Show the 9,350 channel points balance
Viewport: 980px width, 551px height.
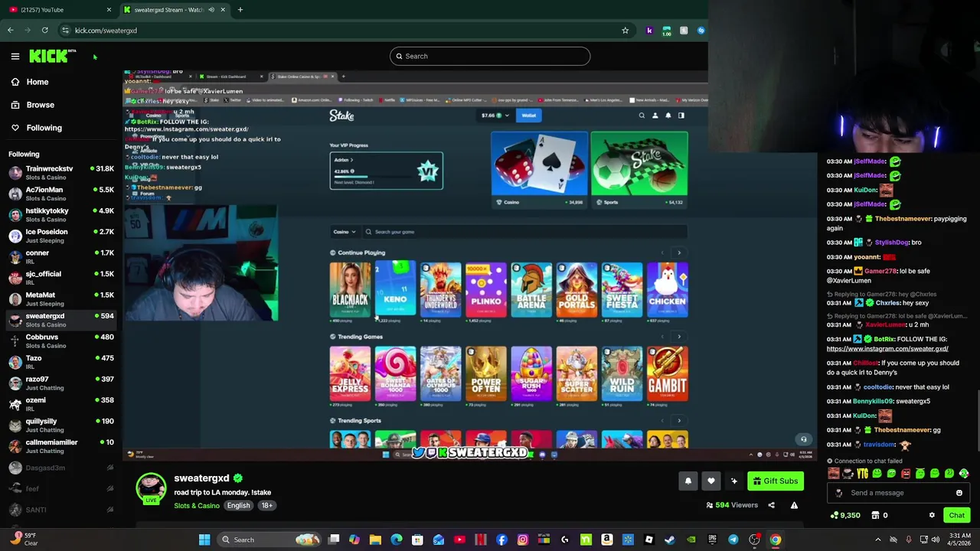tap(845, 515)
